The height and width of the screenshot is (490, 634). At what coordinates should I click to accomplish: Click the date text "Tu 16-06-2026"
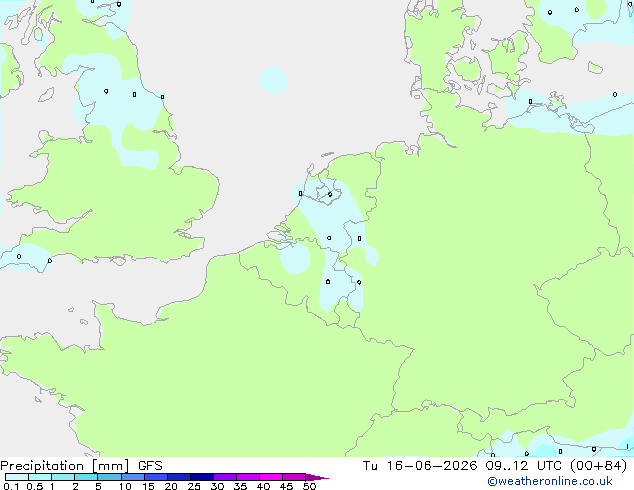(420, 466)
